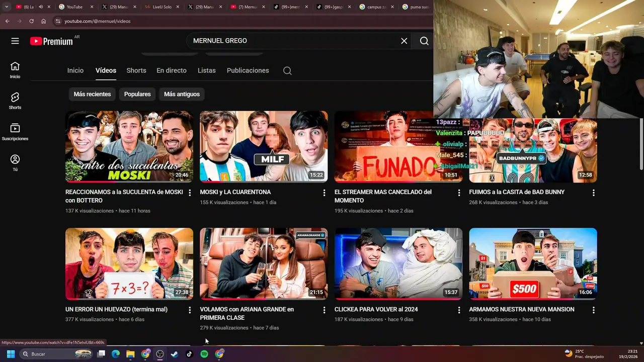View site information icon in address bar
The image size is (644, 362).
58,21
